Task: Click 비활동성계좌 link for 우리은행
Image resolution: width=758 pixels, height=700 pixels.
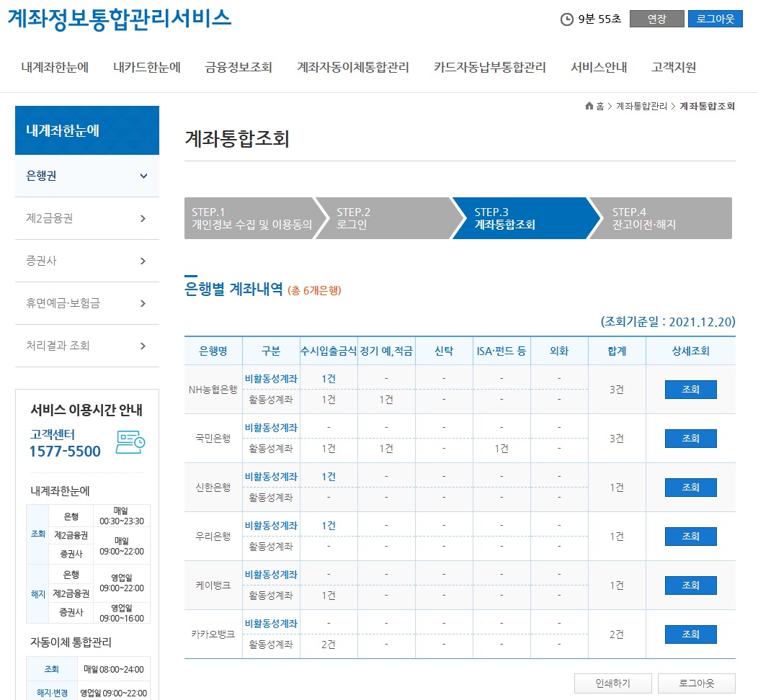Action: 271,526
